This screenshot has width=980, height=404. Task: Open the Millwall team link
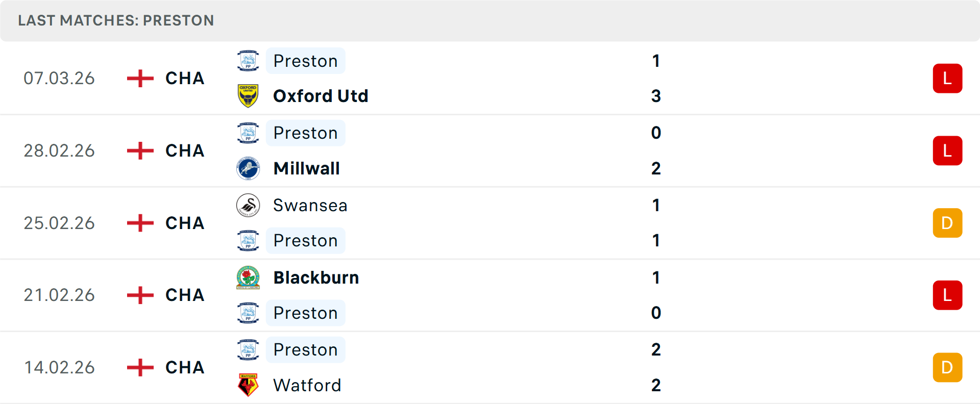point(306,168)
